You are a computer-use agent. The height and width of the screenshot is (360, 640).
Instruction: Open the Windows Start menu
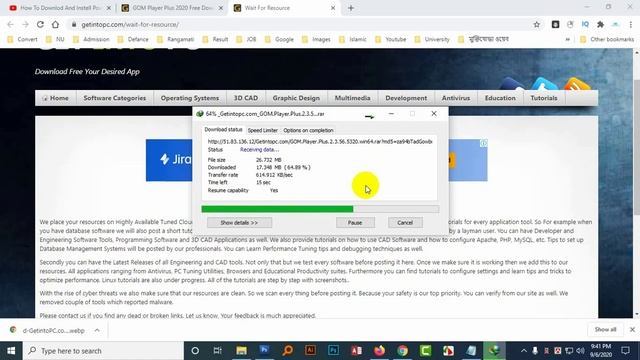[11, 351]
